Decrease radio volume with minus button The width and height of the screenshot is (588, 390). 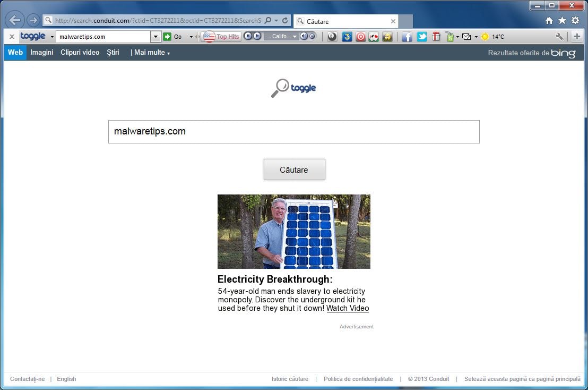click(x=312, y=36)
